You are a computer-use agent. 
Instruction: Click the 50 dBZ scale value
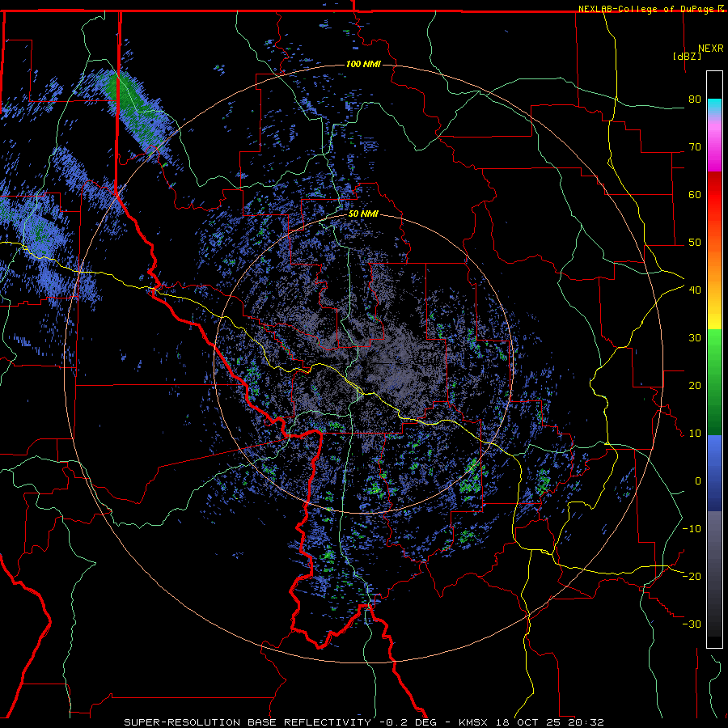coord(695,243)
